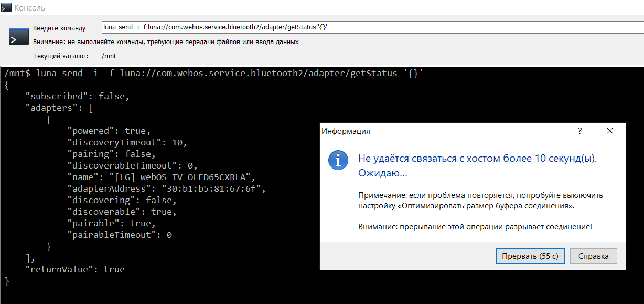Screen dimensions: 644x304
Task: Click the returnValue true line in output
Action: point(75,269)
